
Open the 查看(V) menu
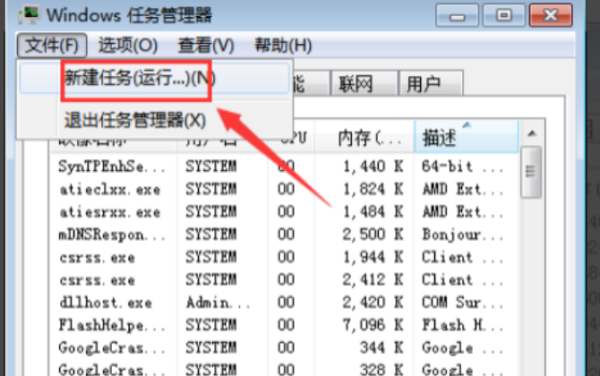[x=206, y=46]
